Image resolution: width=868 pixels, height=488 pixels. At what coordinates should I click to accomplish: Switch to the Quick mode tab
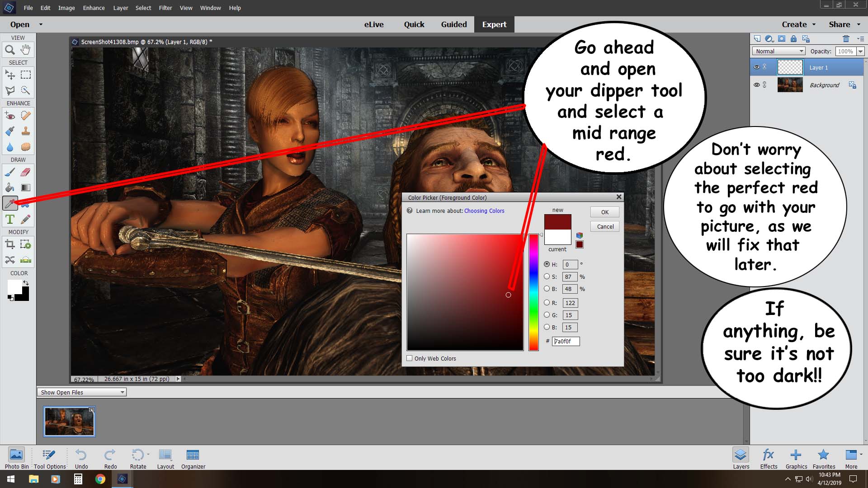414,24
